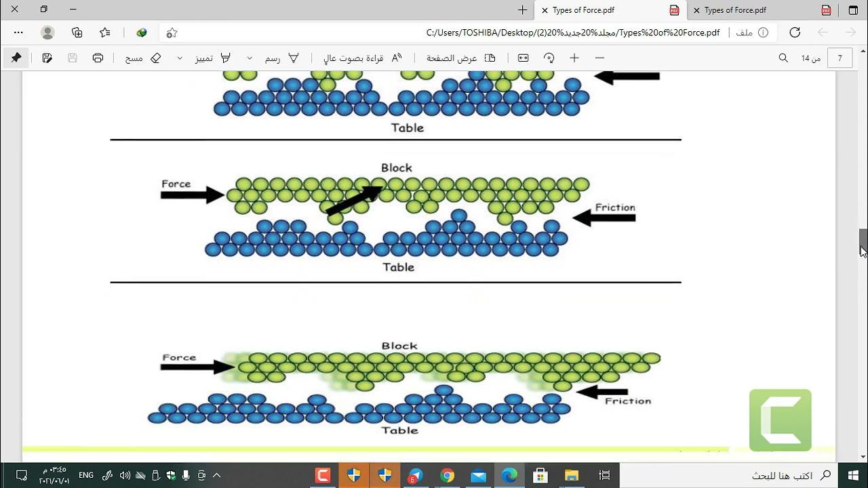
Task: Click the page number field showing 7
Action: pos(840,58)
